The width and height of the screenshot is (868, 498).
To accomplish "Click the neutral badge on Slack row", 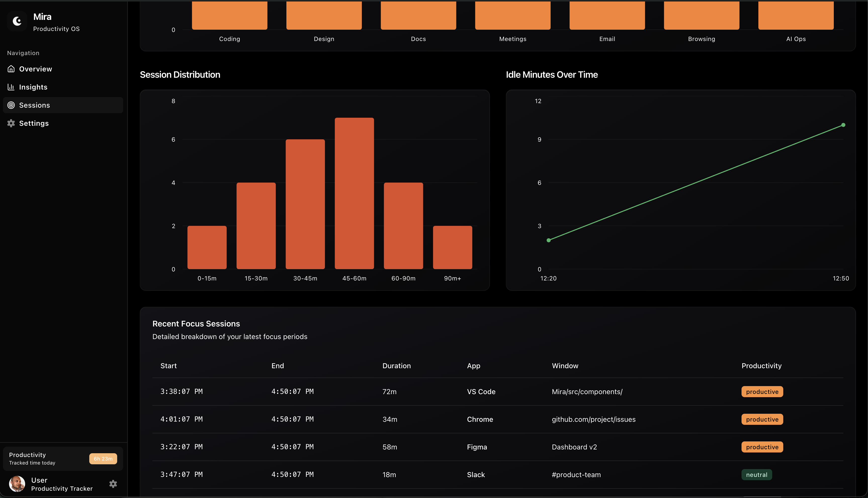I will 756,474.
